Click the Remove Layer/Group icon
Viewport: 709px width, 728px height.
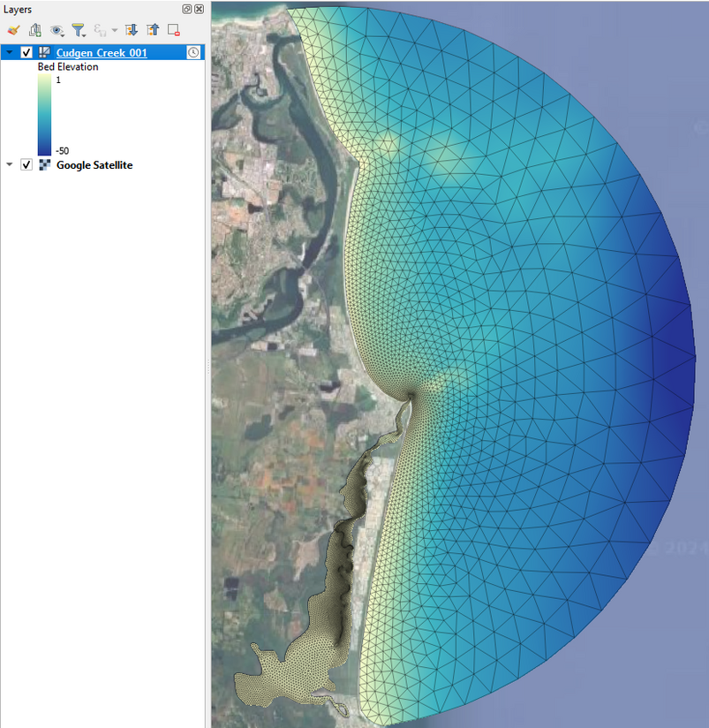pyautogui.click(x=173, y=30)
